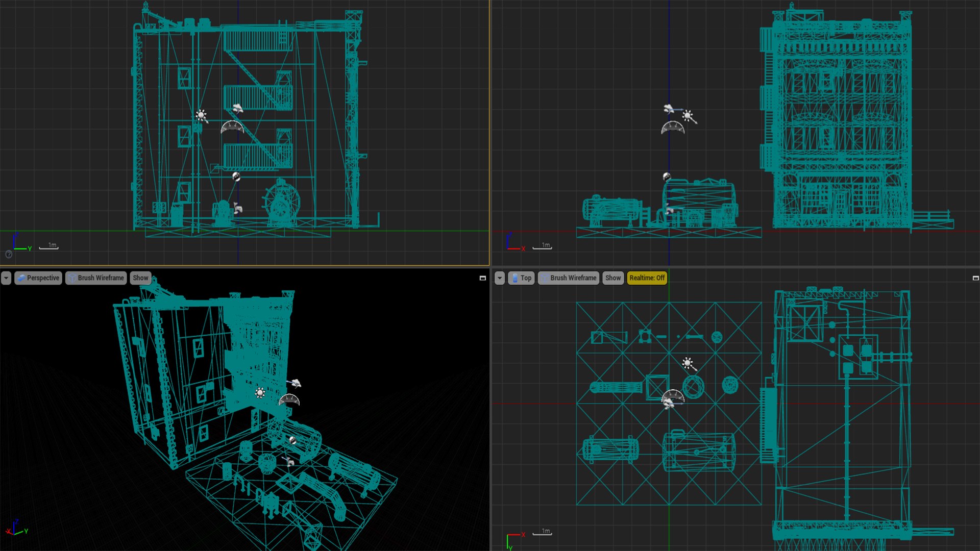Screen dimensions: 980x551
Task: Select the directional light sun icon in front viewport
Action: (689, 116)
